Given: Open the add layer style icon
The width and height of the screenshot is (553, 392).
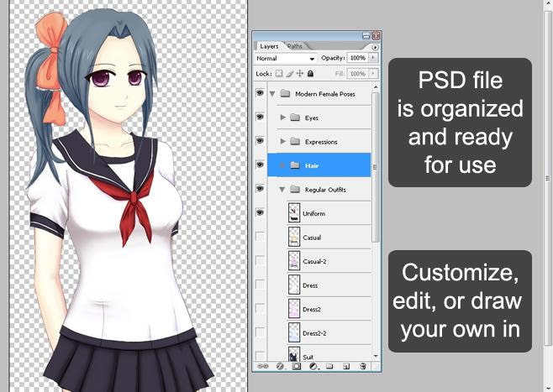Looking at the screenshot, I should [x=280, y=367].
